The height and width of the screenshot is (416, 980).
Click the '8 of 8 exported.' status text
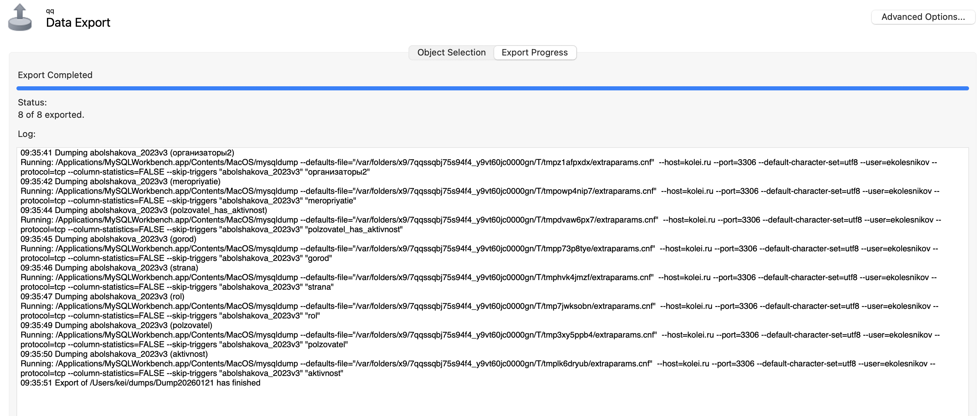51,114
